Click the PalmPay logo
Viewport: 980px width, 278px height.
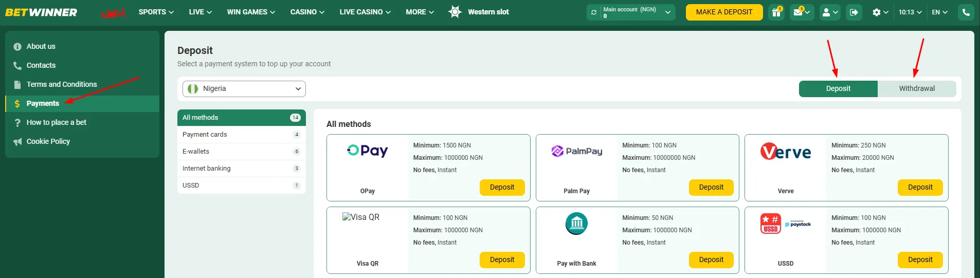576,151
